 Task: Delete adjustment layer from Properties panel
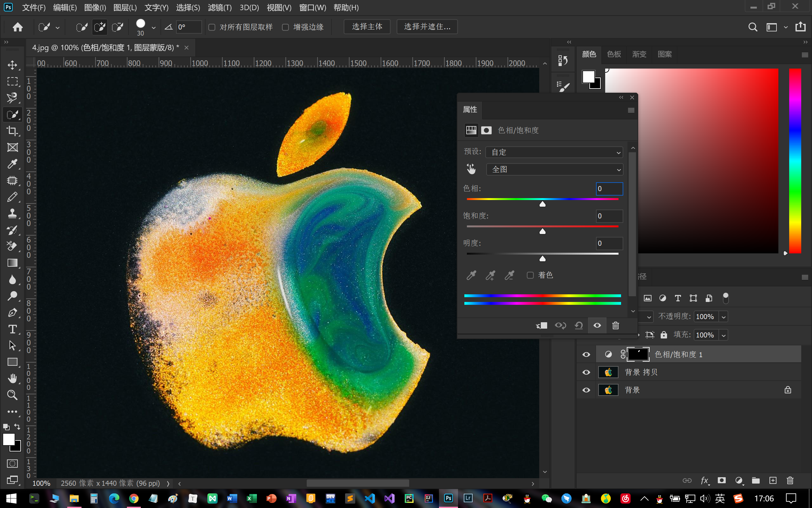click(x=615, y=325)
